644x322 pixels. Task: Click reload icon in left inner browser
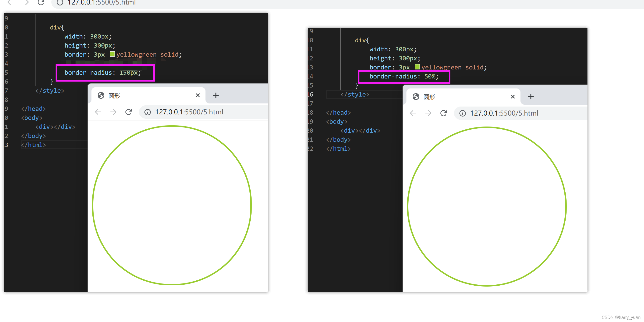[129, 112]
